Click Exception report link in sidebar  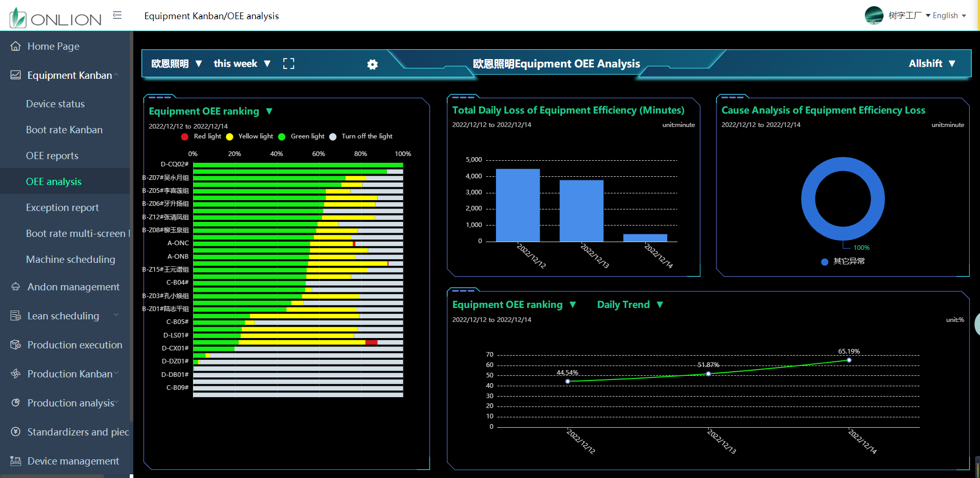click(62, 207)
